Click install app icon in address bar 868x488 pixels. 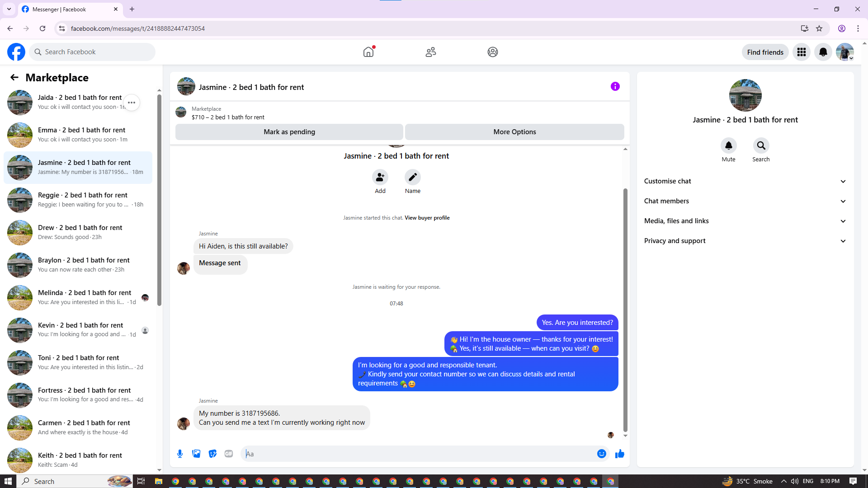coord(805,28)
